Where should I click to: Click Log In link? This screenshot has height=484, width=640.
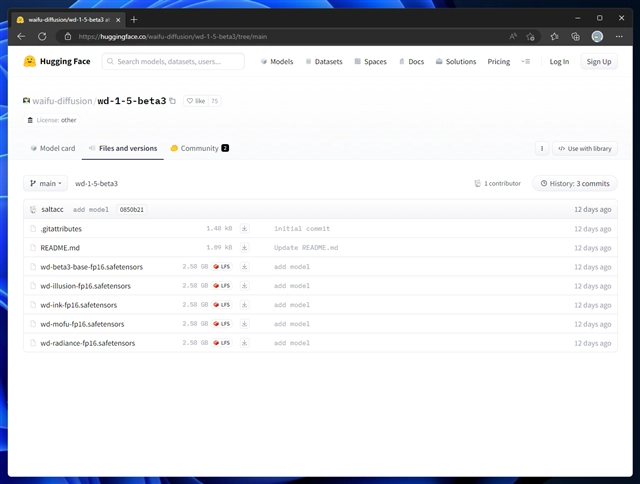559,62
